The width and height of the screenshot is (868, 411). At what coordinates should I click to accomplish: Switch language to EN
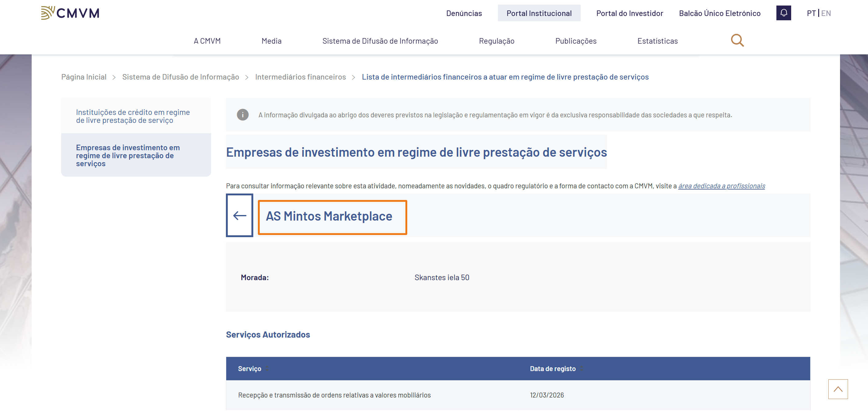[x=826, y=13]
